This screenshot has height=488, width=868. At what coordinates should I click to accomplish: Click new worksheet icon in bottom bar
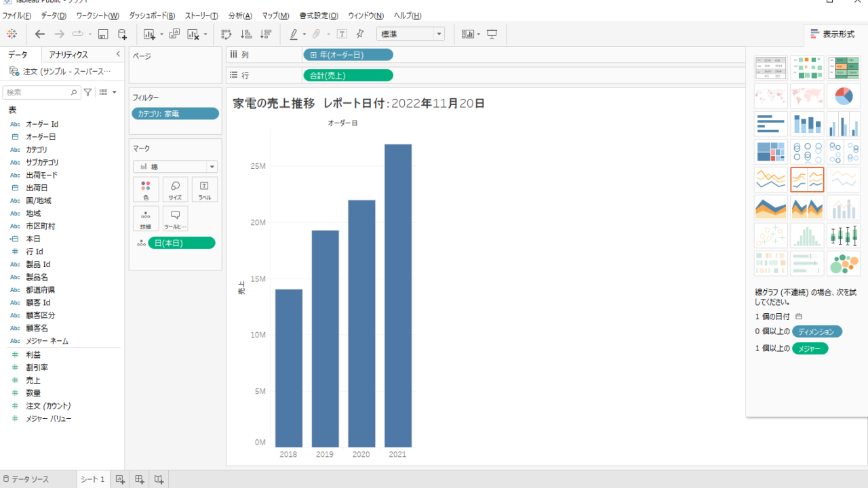(x=120, y=479)
